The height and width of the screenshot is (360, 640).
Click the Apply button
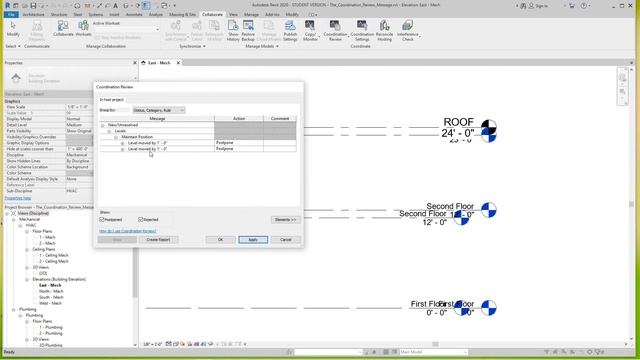(x=253, y=240)
